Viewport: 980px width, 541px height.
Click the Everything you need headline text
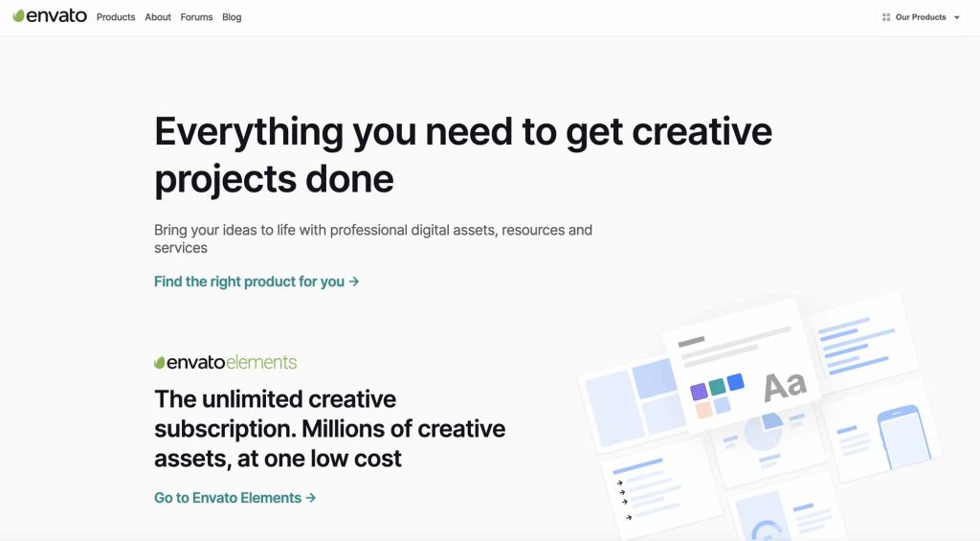462,156
